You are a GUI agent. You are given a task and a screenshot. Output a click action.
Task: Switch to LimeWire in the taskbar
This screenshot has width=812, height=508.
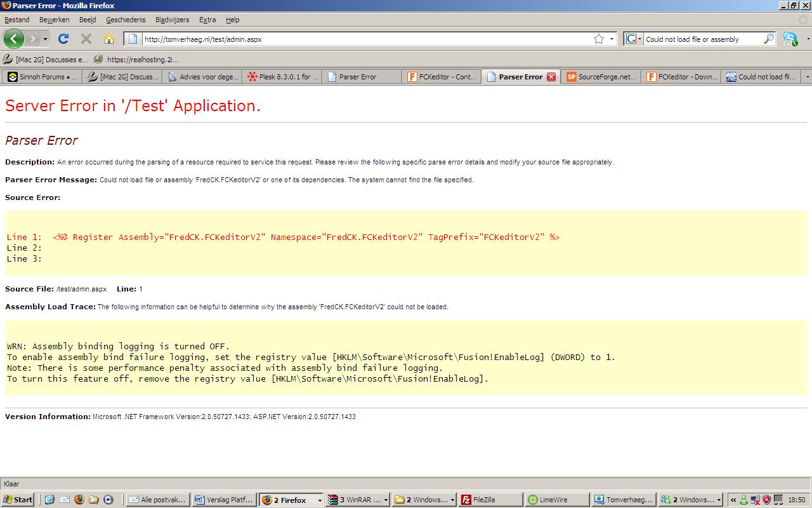point(558,500)
